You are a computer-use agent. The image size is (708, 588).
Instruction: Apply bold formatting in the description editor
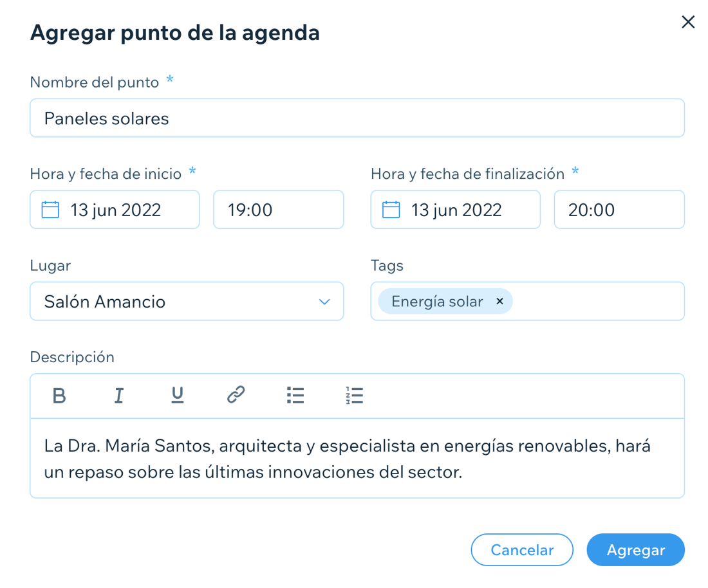59,396
